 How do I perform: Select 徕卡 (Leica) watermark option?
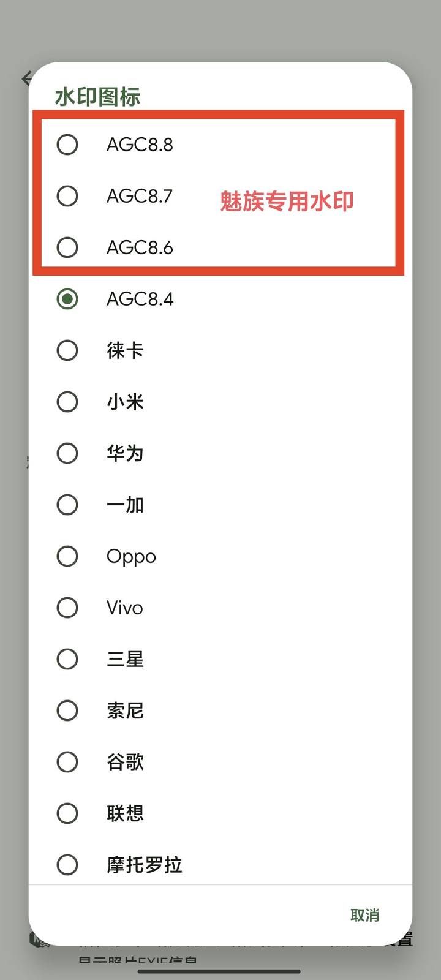pyautogui.click(x=67, y=350)
